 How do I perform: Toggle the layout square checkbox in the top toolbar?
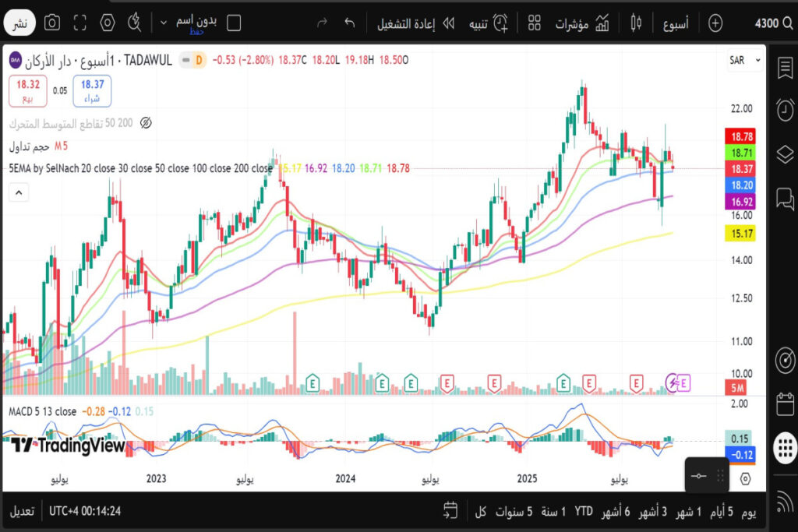233,23
